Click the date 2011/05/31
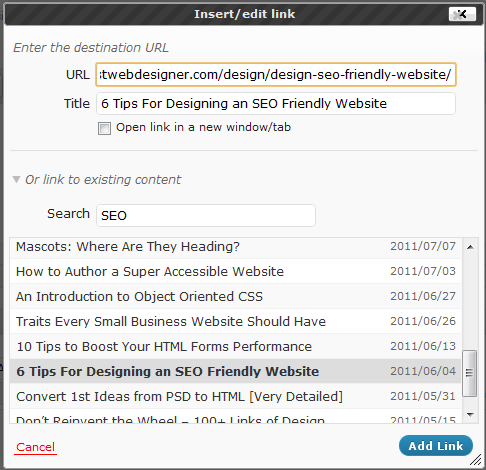 [423, 396]
